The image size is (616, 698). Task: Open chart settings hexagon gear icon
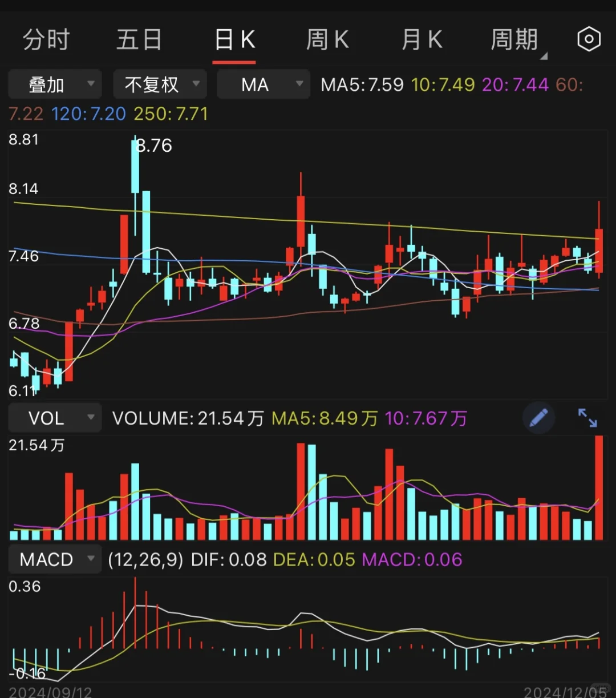(x=589, y=39)
